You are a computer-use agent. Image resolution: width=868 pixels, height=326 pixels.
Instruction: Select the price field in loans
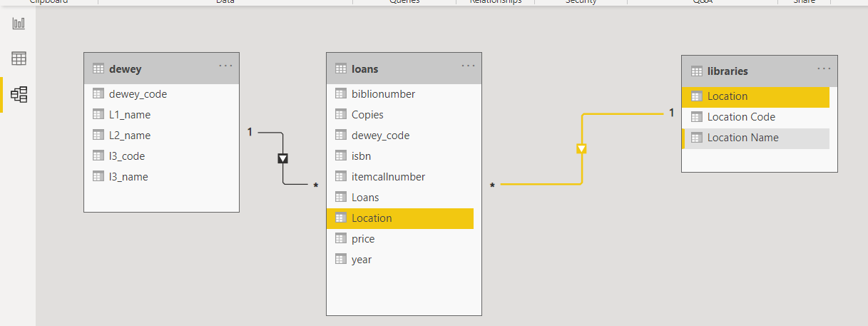400,239
